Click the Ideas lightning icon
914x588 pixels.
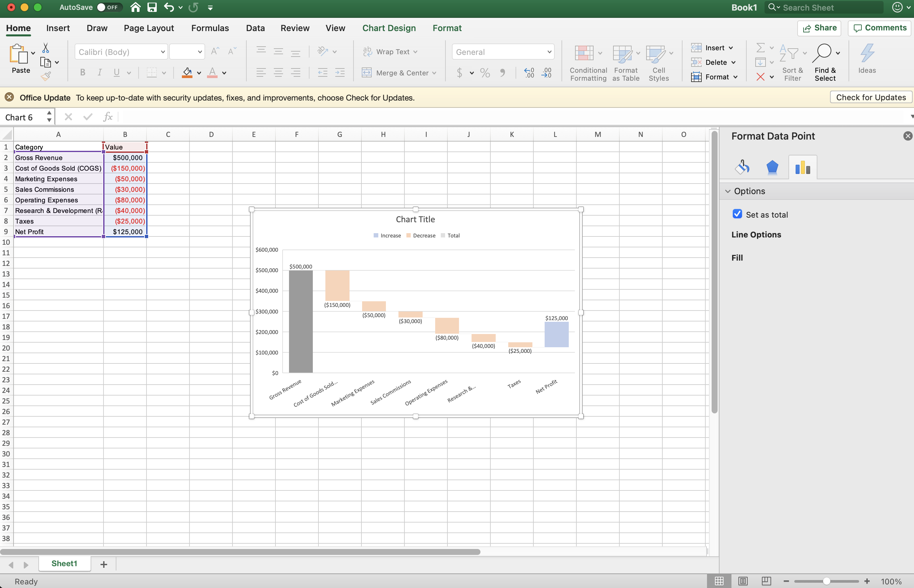(x=867, y=54)
